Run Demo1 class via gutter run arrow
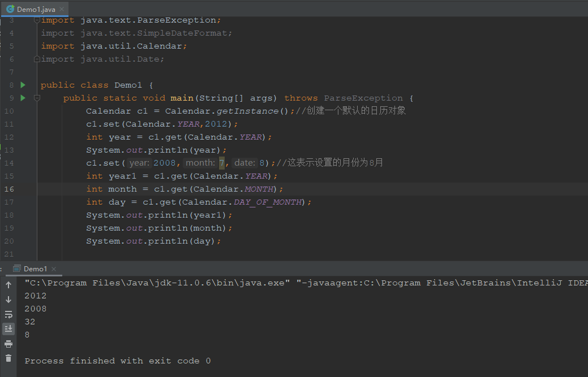The width and height of the screenshot is (588, 377). (x=23, y=85)
